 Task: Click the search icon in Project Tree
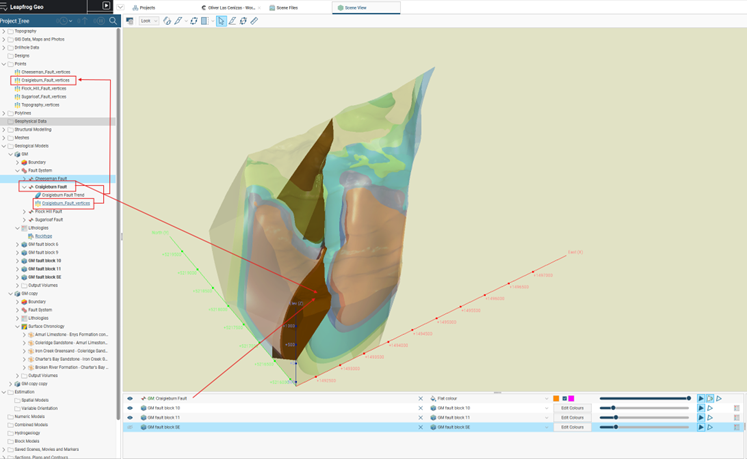point(112,20)
